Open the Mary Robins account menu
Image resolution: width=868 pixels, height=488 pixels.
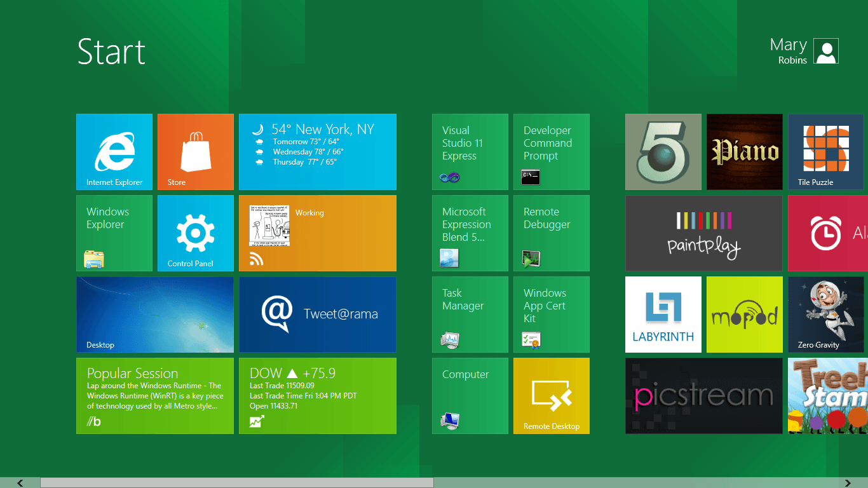pos(805,51)
